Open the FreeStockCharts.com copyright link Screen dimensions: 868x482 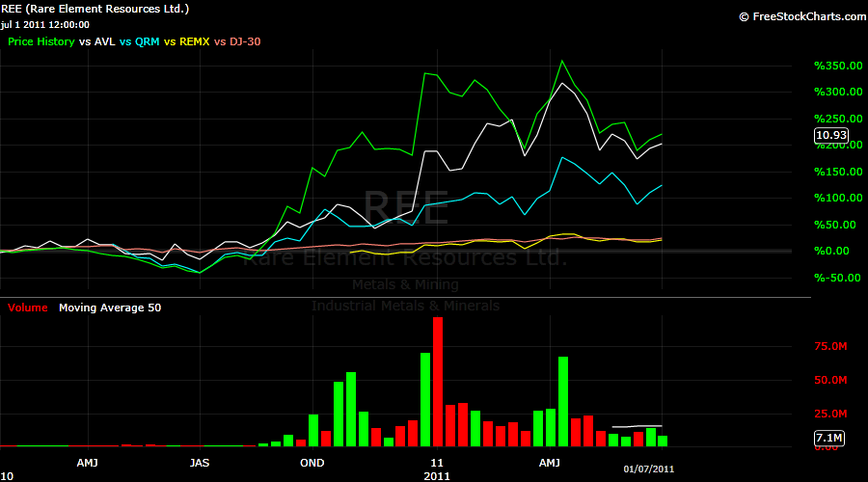coord(802,16)
